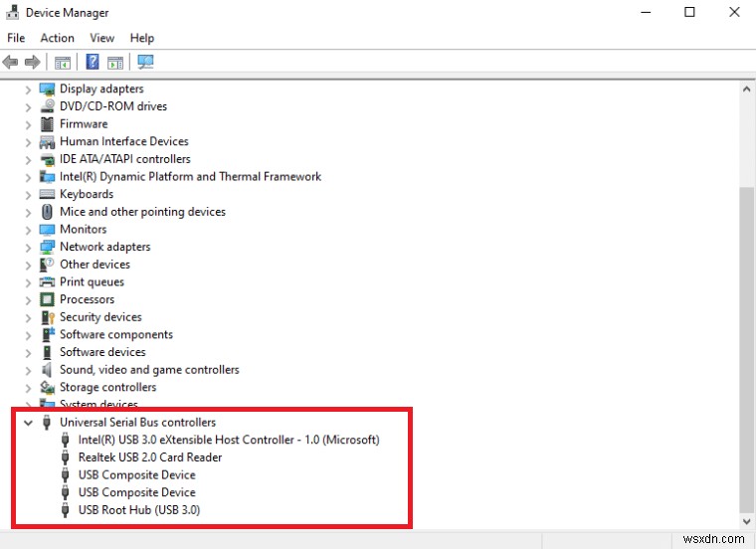
Task: Expand the Monitors node
Action: tap(28, 230)
